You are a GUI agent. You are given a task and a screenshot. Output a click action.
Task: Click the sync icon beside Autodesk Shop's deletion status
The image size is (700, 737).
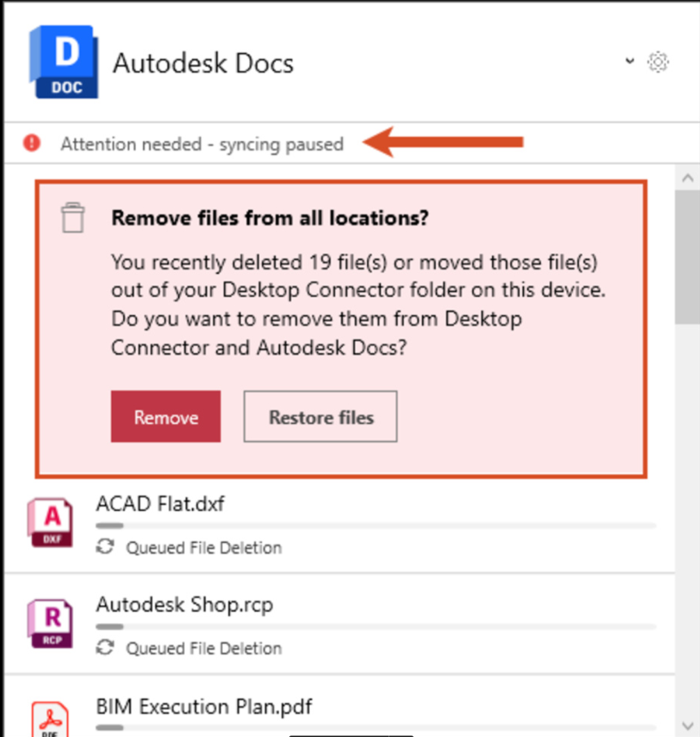(104, 648)
